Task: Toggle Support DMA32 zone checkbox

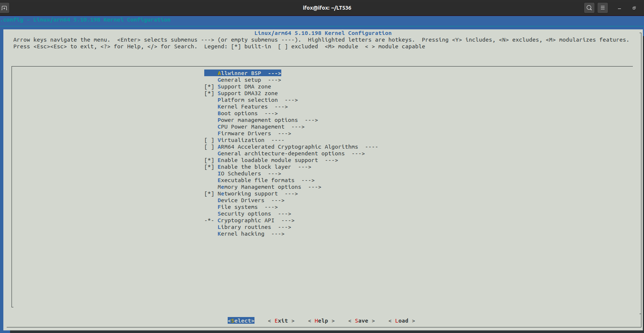Action: [209, 93]
